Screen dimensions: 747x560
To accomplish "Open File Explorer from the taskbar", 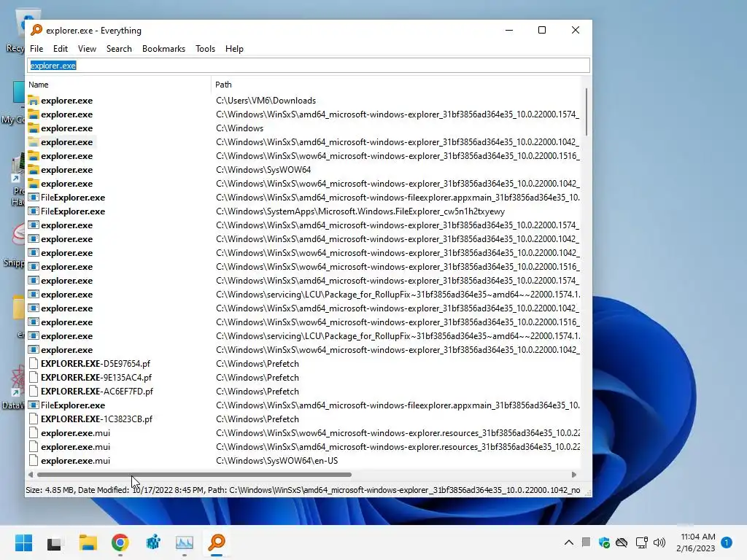I will click(x=88, y=542).
